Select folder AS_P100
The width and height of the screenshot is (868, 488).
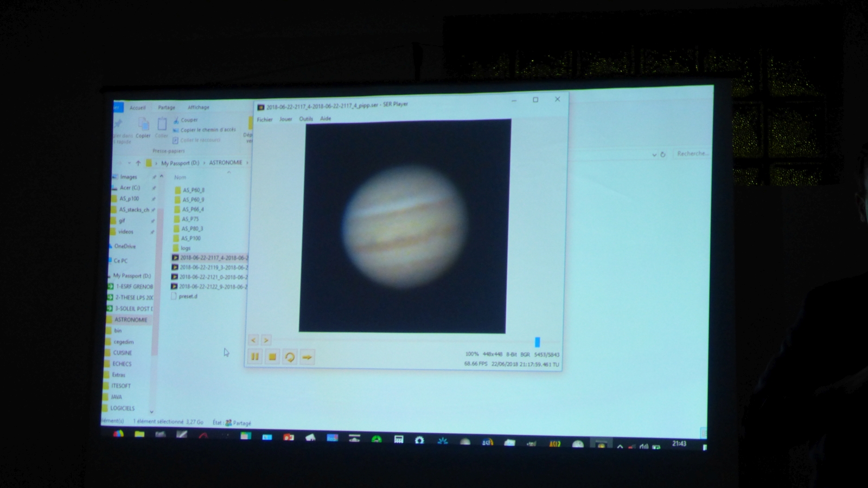[187, 238]
